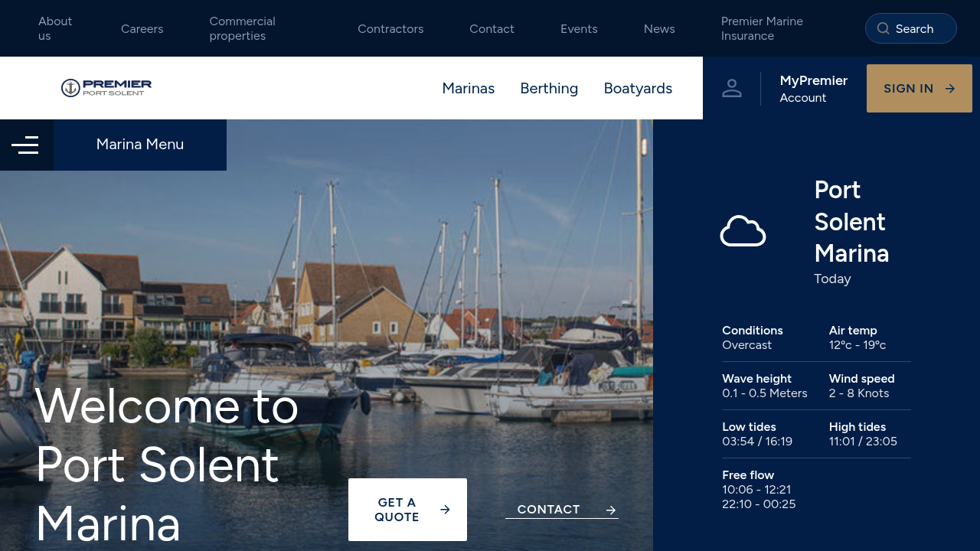The image size is (980, 551).
Task: Open MyPremier Account
Action: pos(813,89)
